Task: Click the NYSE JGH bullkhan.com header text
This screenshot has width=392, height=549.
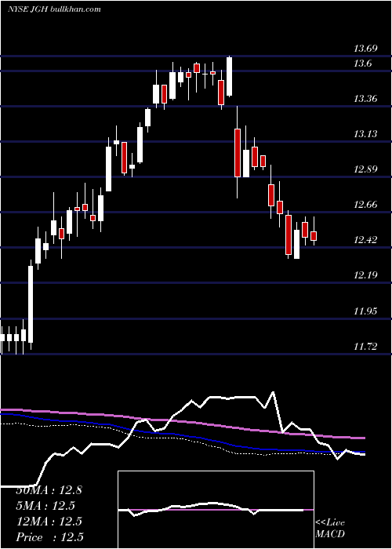Action: pos(54,9)
